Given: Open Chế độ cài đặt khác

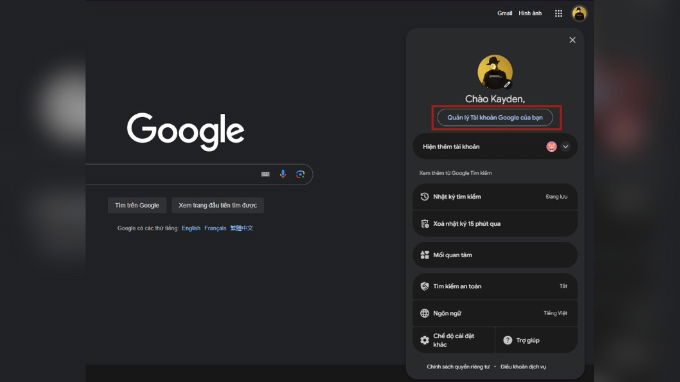Looking at the screenshot, I should pyautogui.click(x=454, y=340).
